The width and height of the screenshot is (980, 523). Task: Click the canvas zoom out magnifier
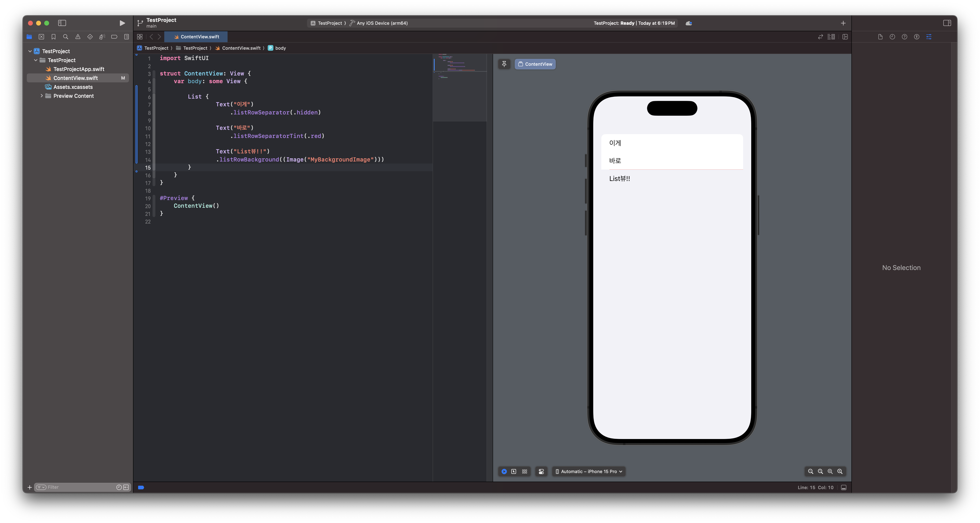pyautogui.click(x=810, y=472)
